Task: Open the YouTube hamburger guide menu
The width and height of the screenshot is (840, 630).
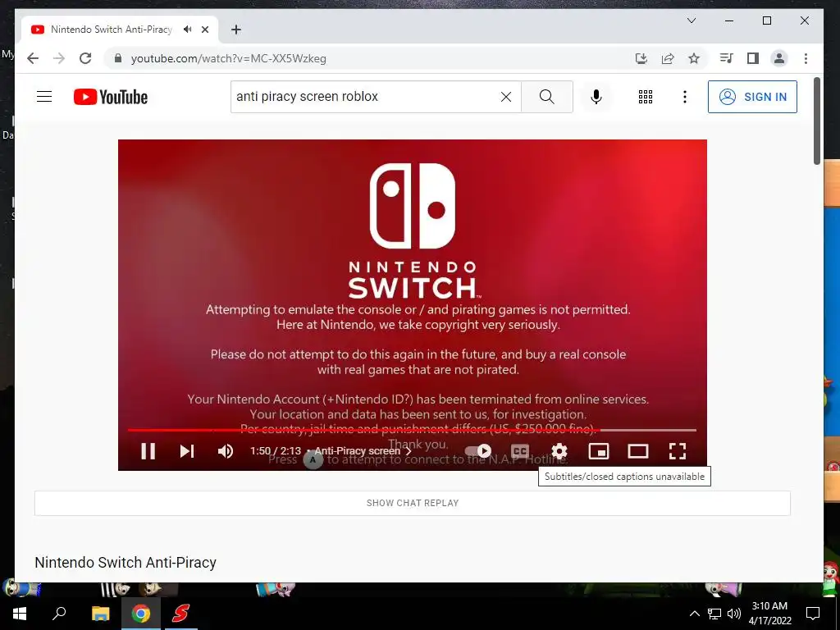Action: pos(44,97)
